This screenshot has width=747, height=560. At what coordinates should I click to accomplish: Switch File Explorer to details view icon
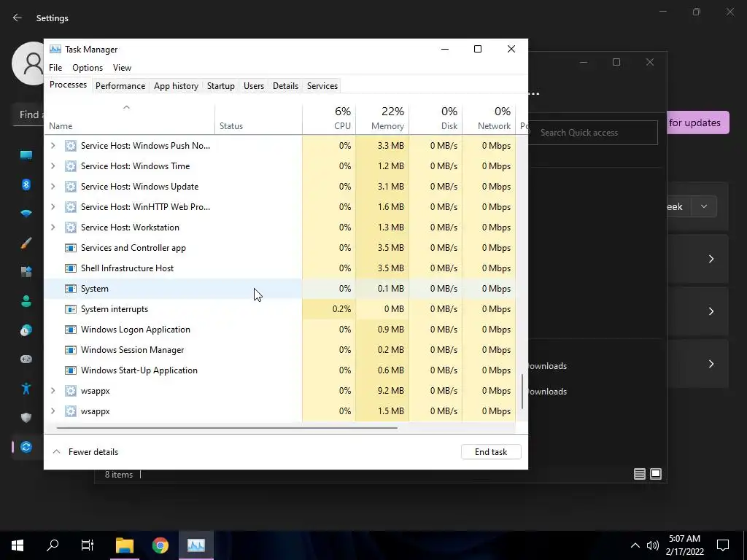(x=640, y=474)
